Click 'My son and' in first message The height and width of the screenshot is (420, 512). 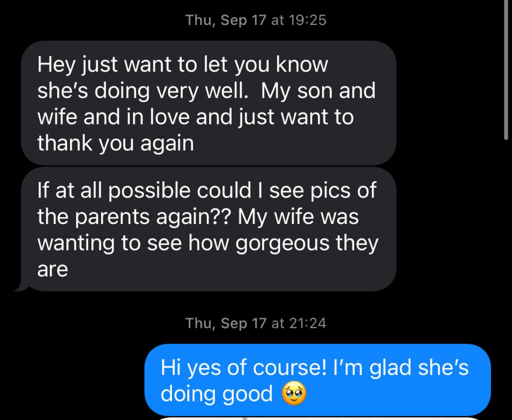[318, 90]
